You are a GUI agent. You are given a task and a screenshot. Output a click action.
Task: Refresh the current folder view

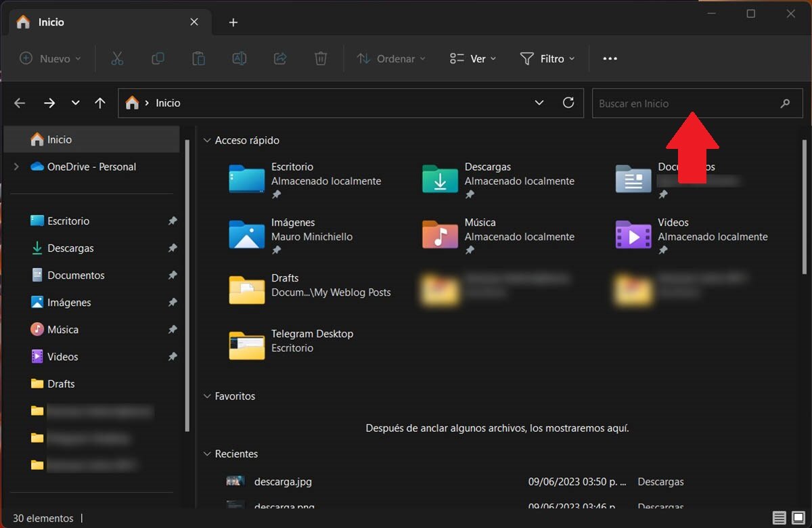click(x=568, y=103)
